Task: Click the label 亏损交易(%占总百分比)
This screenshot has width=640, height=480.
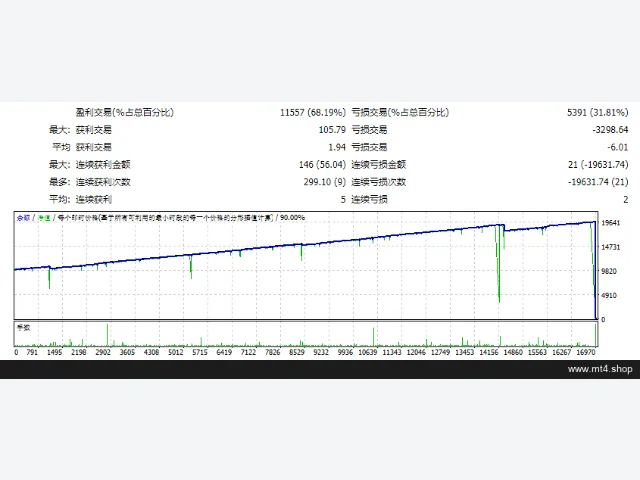Action: tap(400, 112)
